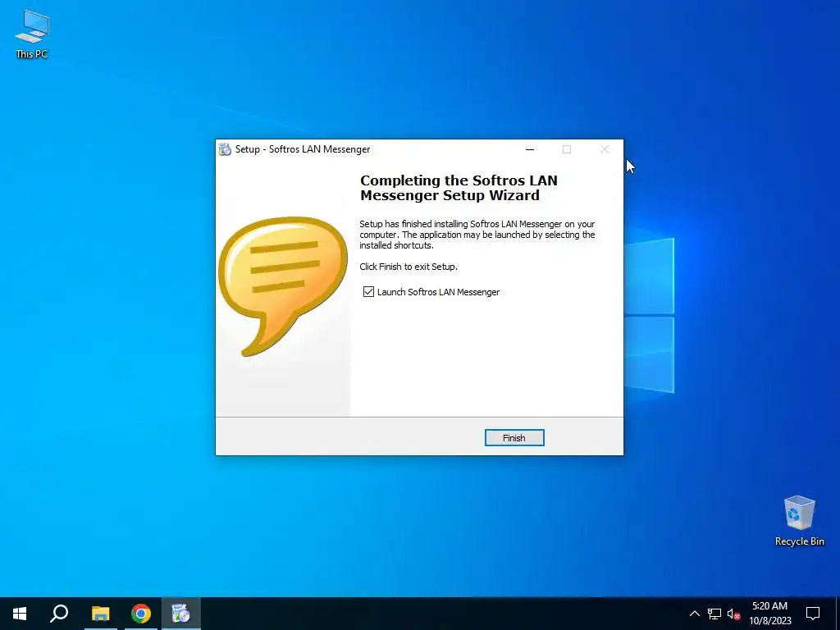Screen dimensions: 840x630
Task: Open Google Chrome from taskbar
Action: (x=141, y=614)
